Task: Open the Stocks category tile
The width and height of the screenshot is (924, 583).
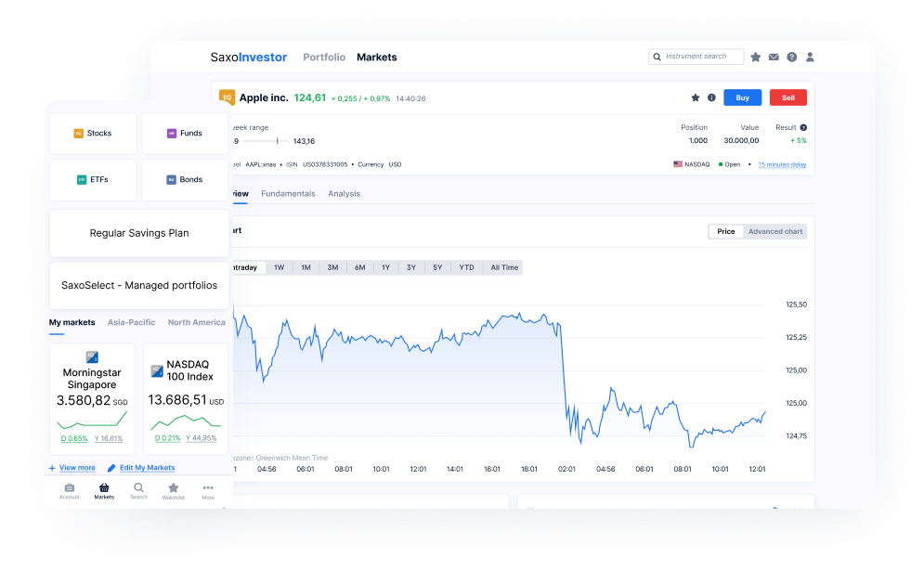Action: click(x=93, y=134)
